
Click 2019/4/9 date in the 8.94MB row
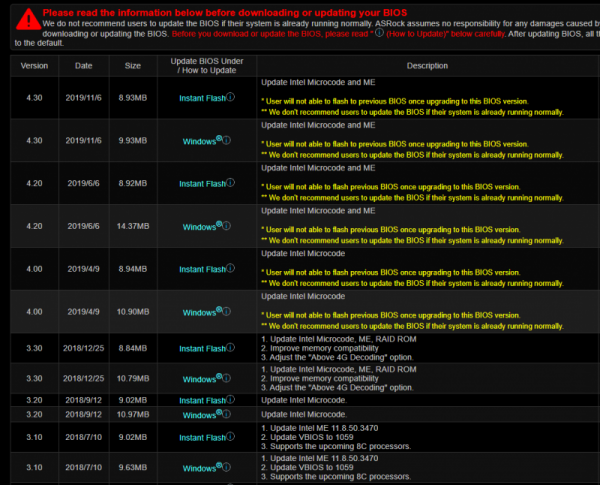coord(83,269)
